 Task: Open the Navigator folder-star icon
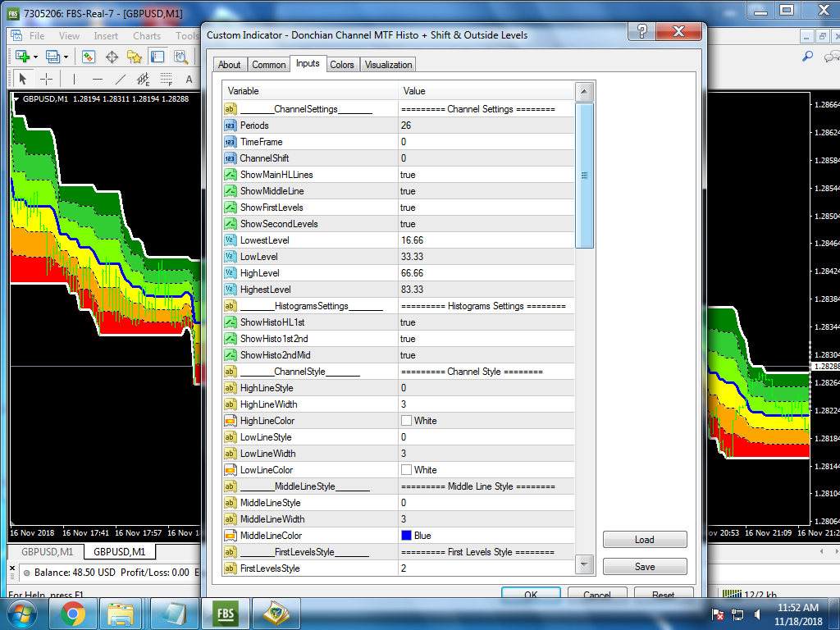point(135,57)
